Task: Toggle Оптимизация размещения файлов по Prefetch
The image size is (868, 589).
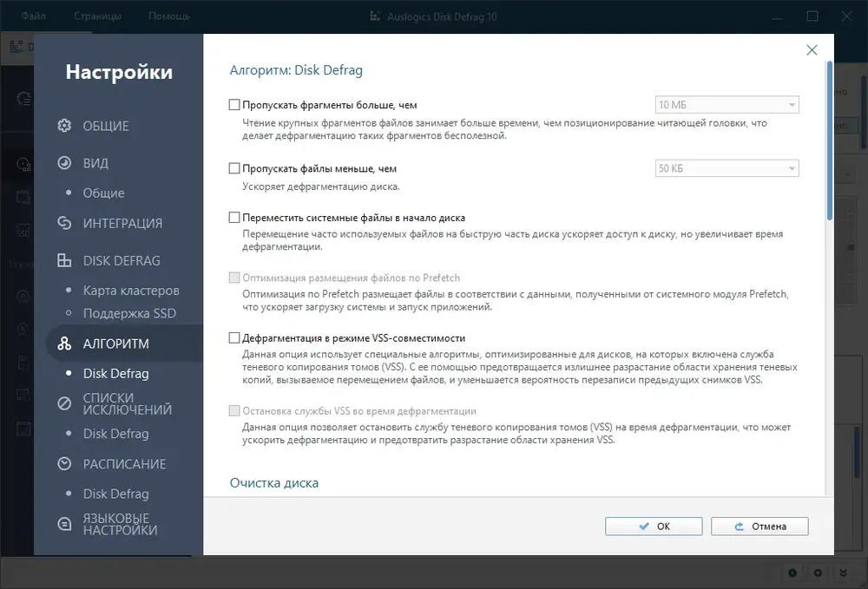Action: (x=234, y=278)
